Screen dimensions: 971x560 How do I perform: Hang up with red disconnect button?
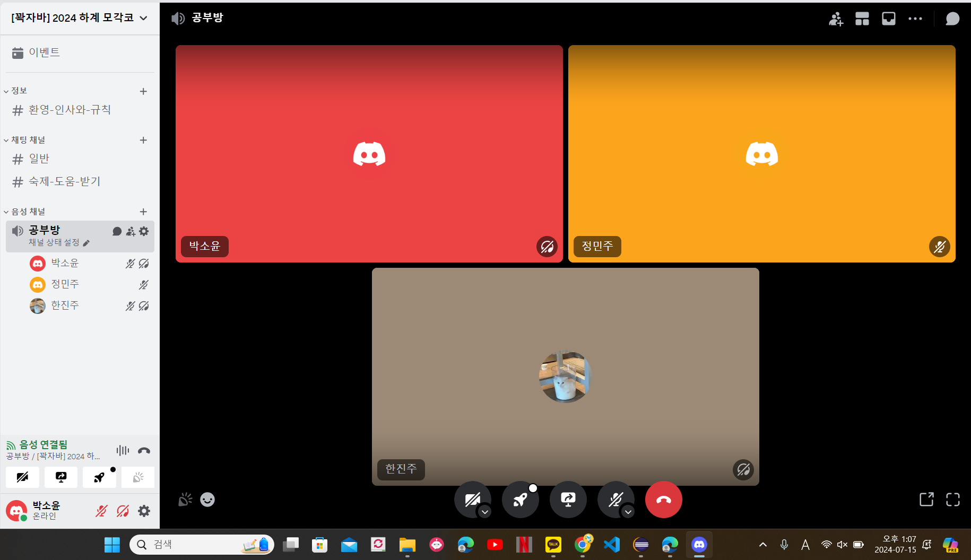(x=664, y=500)
